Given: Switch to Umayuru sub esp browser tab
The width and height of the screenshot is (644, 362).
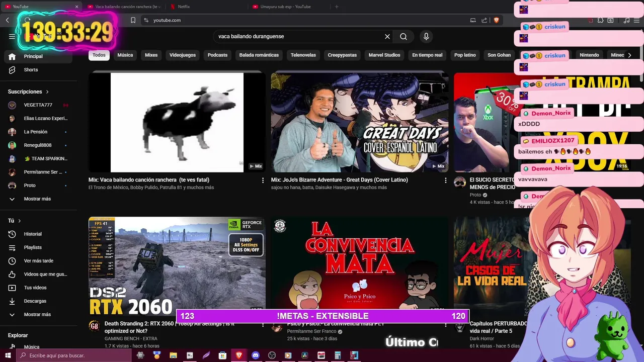Looking at the screenshot, I should pyautogui.click(x=288, y=7).
